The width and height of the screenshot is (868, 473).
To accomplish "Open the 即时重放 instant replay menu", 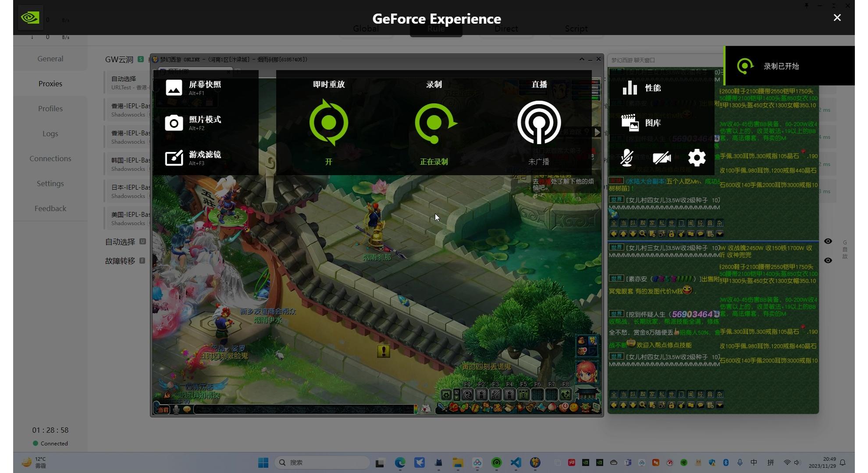I will (329, 123).
